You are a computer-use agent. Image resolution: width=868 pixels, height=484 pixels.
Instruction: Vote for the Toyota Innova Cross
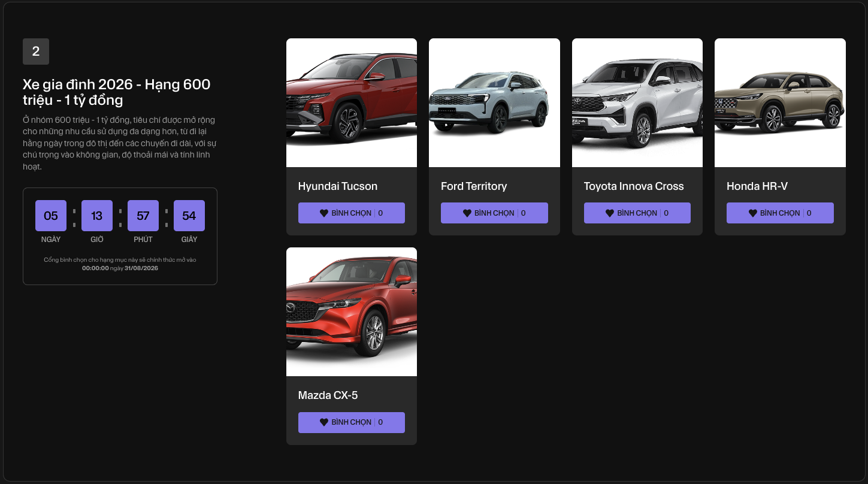pyautogui.click(x=637, y=213)
